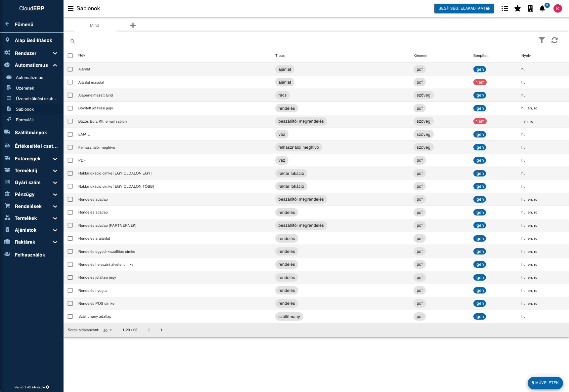Screen dimensions: 569x392
Task: Switch to the Mind tab
Action: (x=95, y=25)
